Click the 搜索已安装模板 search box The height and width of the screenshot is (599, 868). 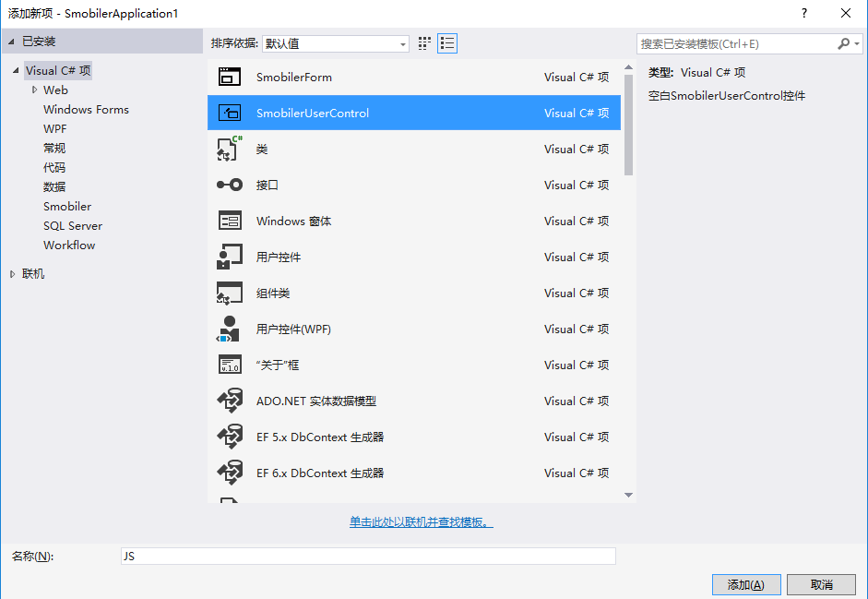(737, 43)
